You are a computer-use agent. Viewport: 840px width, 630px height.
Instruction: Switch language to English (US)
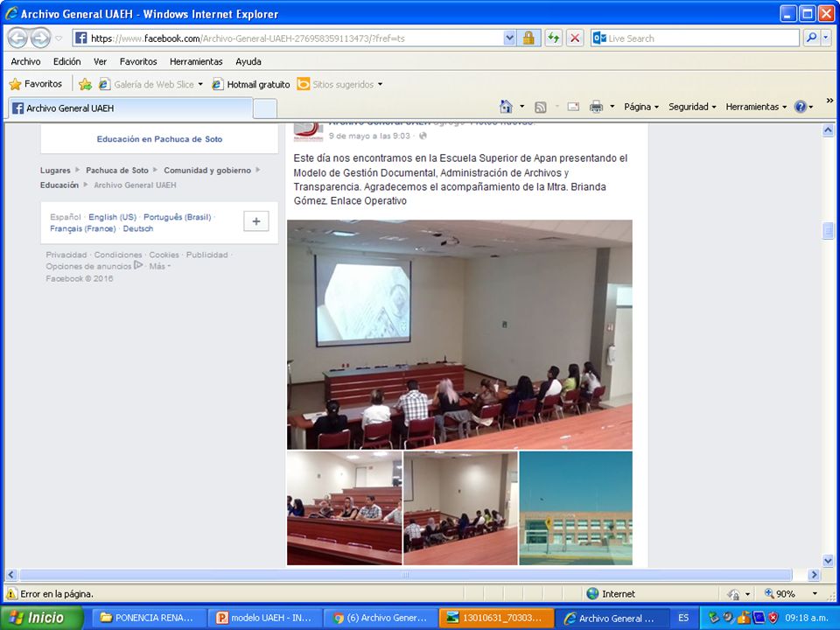point(113,217)
